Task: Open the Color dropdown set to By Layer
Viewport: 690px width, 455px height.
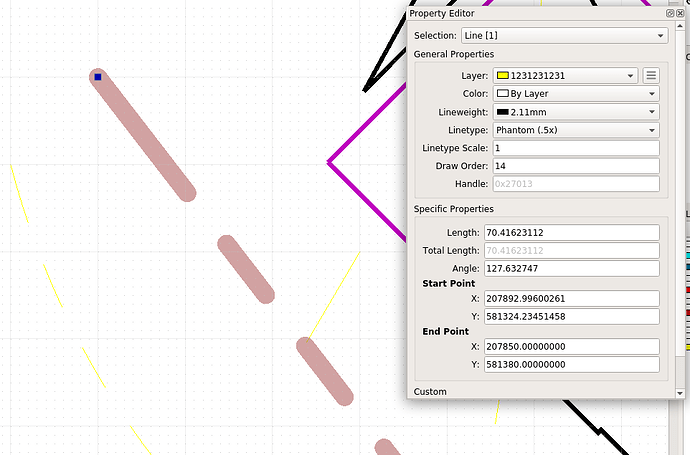Action: pyautogui.click(x=576, y=94)
